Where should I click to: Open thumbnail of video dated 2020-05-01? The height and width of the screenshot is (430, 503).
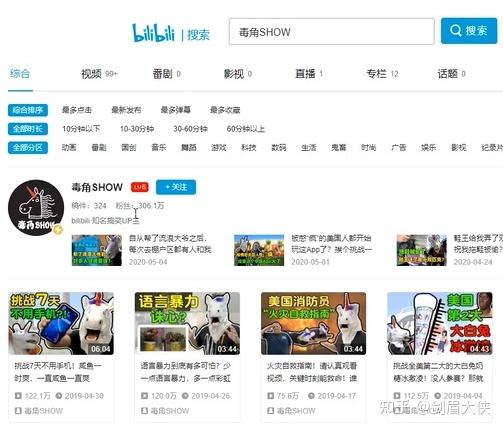pos(259,250)
